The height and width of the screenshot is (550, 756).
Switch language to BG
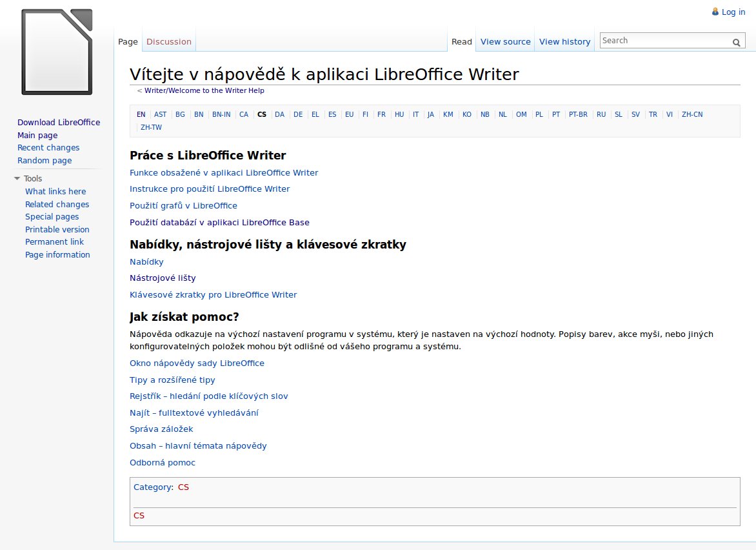click(180, 114)
